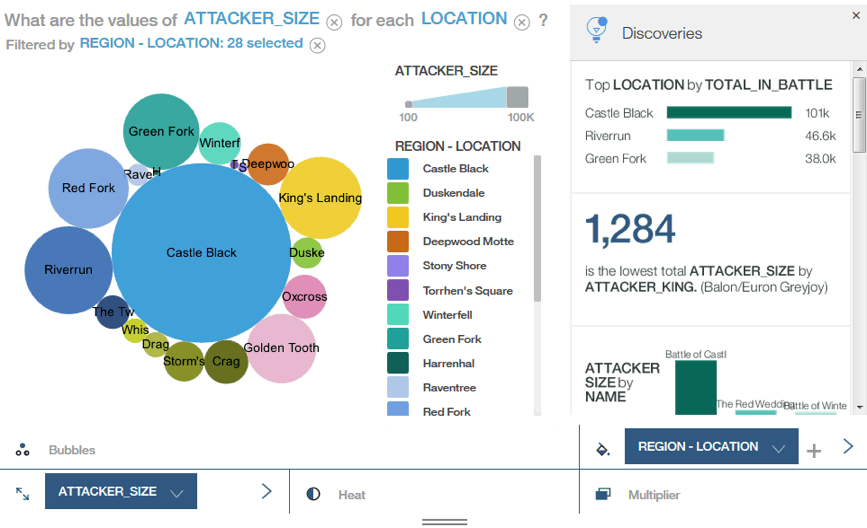
Task: Expand color slot with right chevron
Action: (848, 446)
